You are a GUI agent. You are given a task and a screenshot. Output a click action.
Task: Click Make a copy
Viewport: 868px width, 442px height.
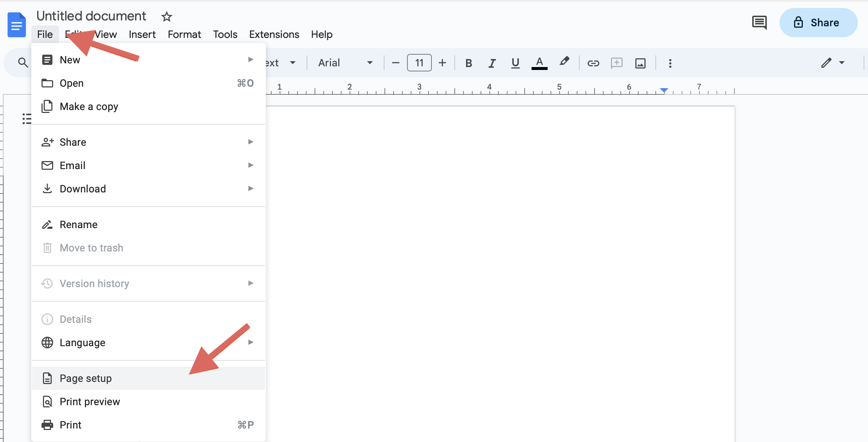pos(89,106)
